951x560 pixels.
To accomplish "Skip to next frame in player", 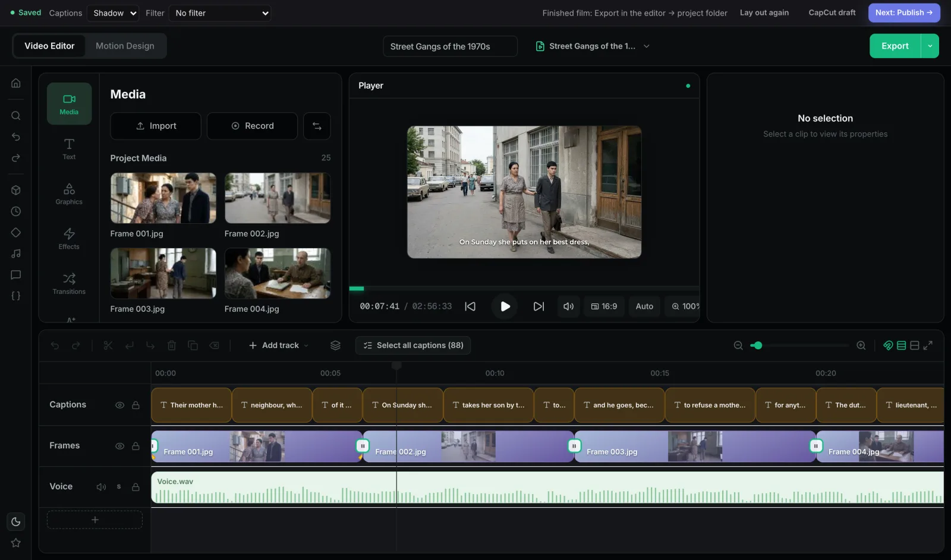I will (x=539, y=306).
